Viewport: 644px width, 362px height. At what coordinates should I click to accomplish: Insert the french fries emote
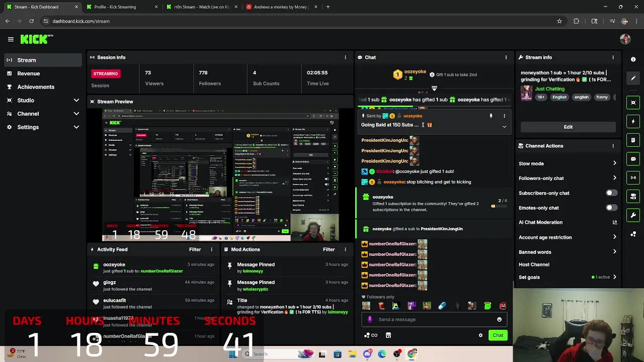click(x=381, y=306)
